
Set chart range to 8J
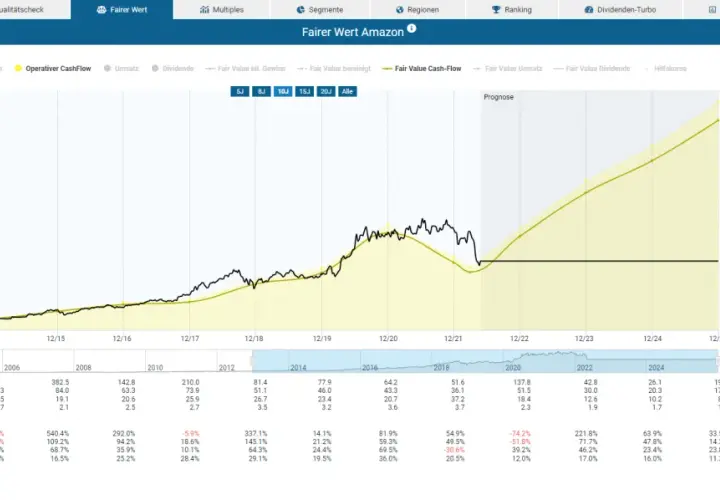tap(261, 91)
